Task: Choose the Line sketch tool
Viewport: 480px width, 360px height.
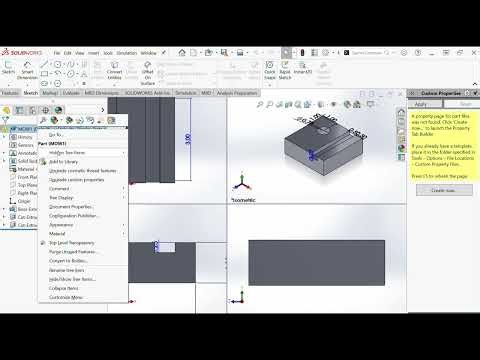Action: coord(44,64)
